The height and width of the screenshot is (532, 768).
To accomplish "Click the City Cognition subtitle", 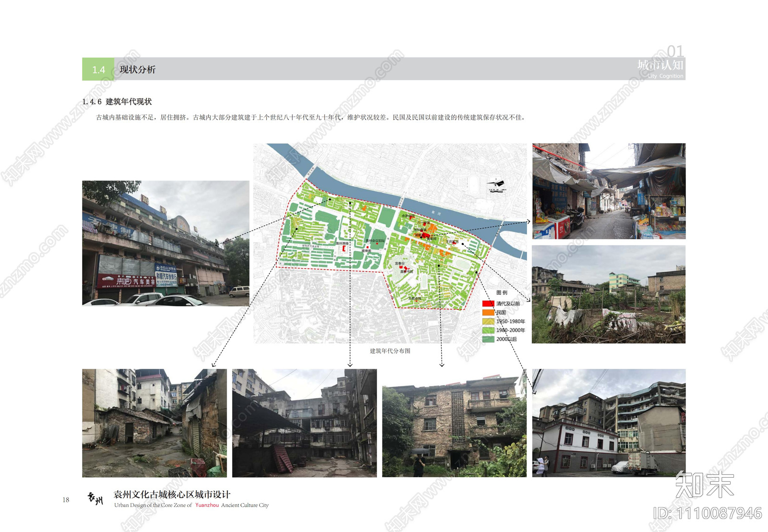I will pos(665,76).
